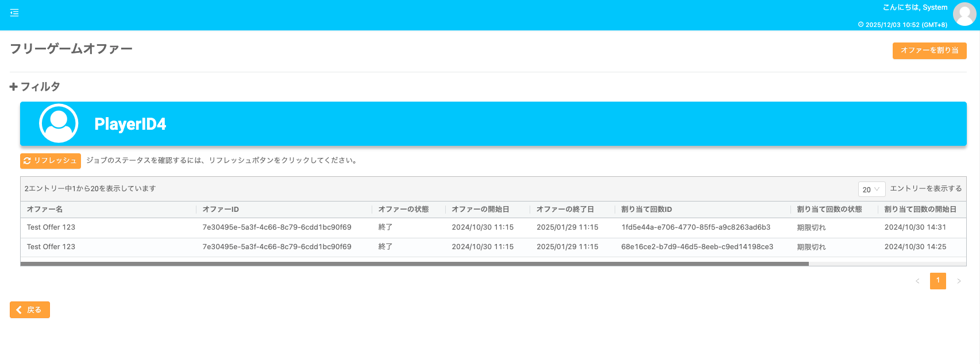Click allocation ID 68e16ce2 in second row
980x364 pixels.
coord(697,247)
